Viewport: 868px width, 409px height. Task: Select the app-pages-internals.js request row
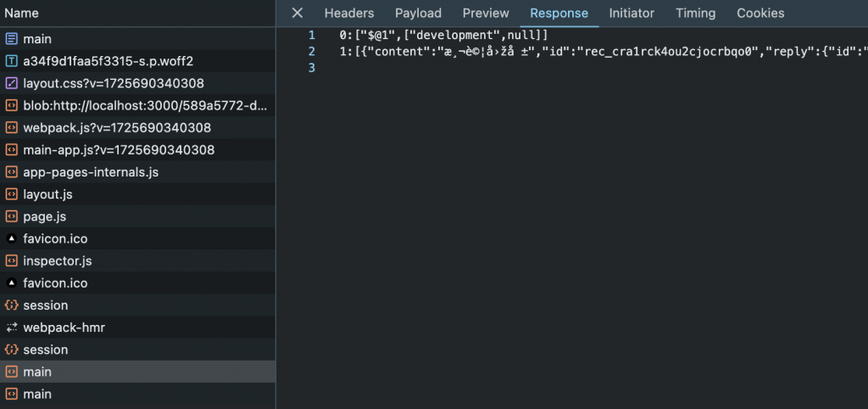coord(137,172)
